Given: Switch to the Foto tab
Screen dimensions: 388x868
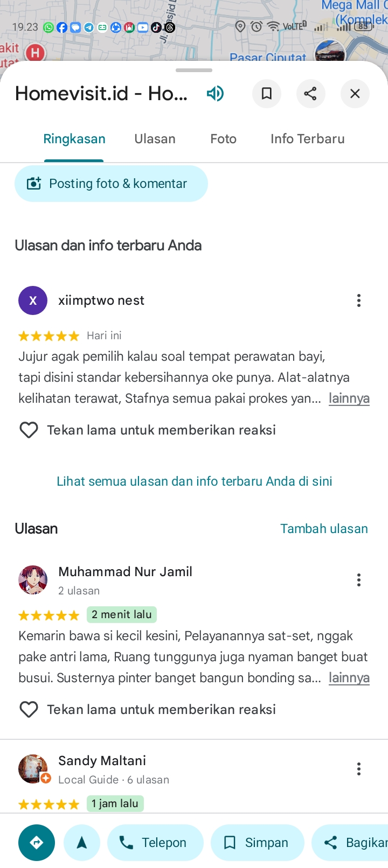Looking at the screenshot, I should [x=224, y=139].
